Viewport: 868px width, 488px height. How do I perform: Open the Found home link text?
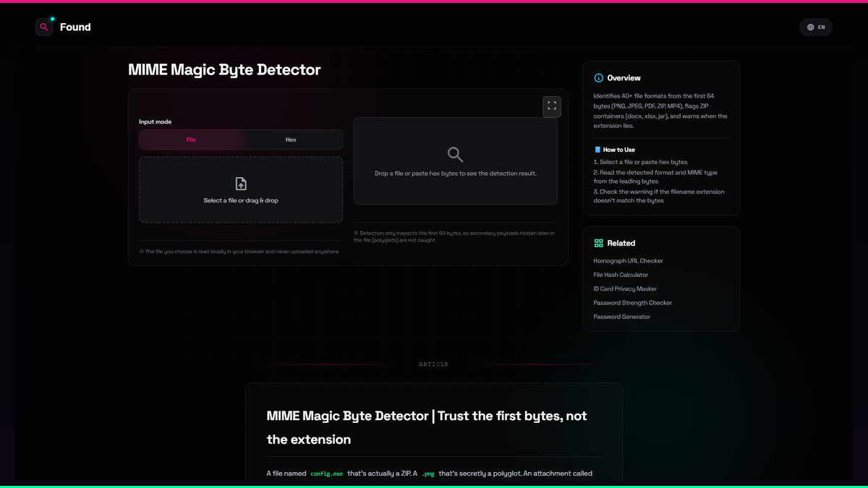pyautogui.click(x=75, y=27)
